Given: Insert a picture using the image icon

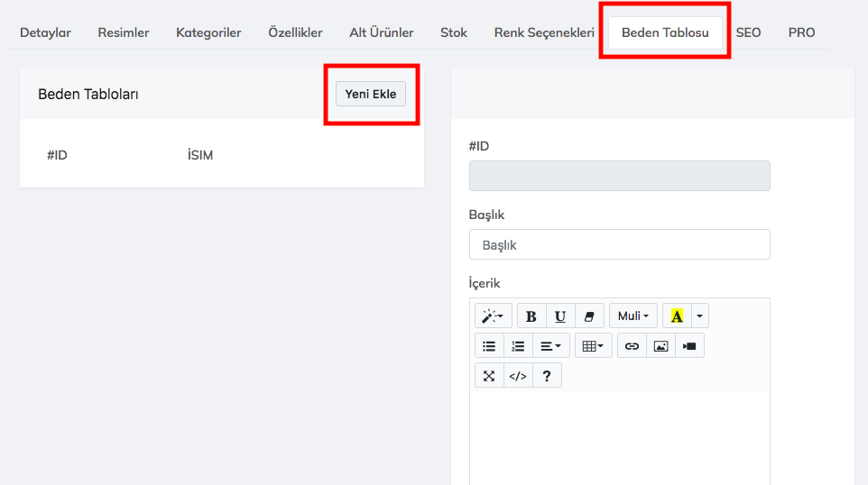Looking at the screenshot, I should [660, 346].
